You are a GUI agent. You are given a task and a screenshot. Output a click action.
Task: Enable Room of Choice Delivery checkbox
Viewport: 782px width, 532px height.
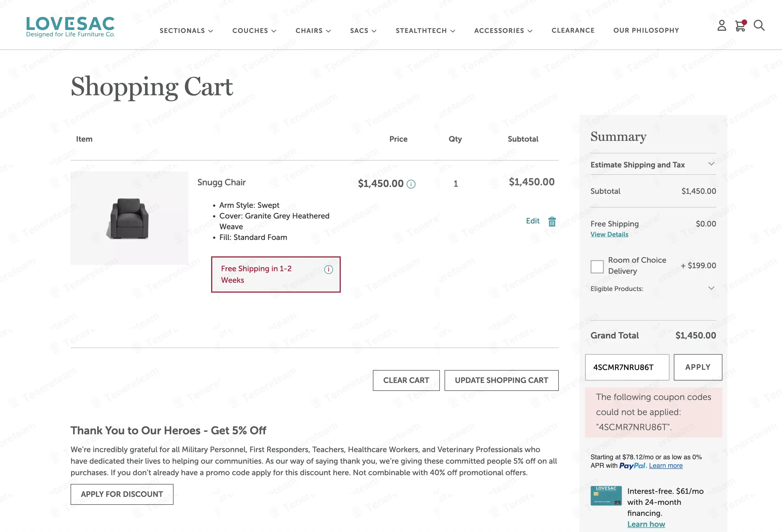pos(597,267)
